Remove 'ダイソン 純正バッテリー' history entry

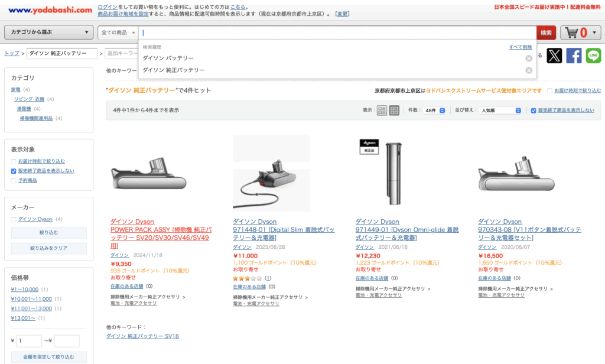click(x=529, y=70)
